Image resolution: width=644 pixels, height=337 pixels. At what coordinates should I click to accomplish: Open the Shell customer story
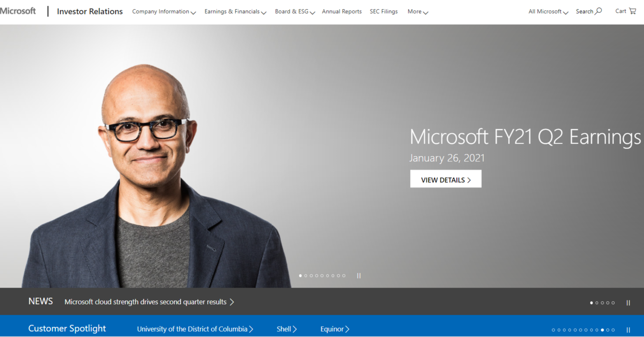point(287,329)
